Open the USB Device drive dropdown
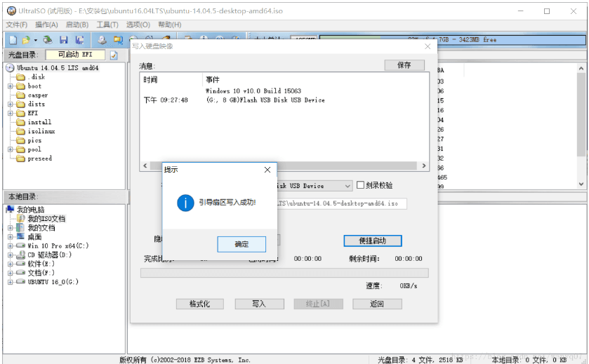This screenshot has width=589, height=364. [347, 186]
